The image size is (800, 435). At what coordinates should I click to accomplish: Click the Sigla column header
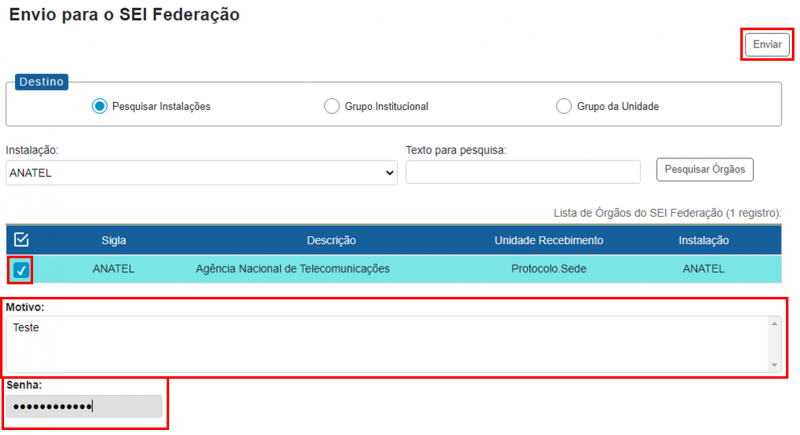[x=113, y=241]
